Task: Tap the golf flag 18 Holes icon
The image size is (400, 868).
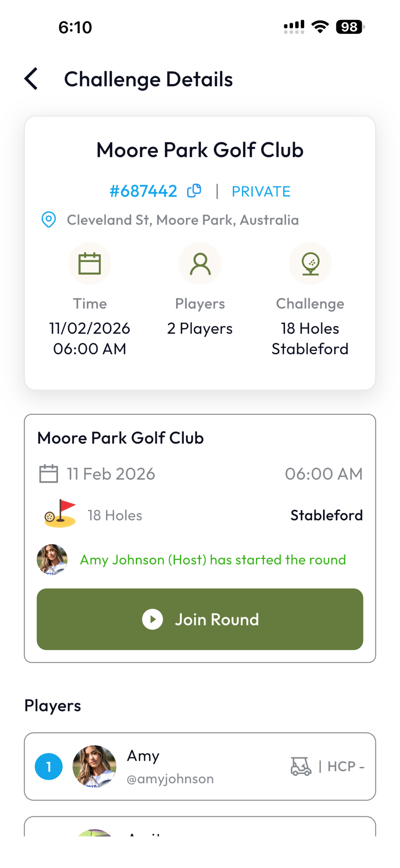Action: click(x=60, y=514)
